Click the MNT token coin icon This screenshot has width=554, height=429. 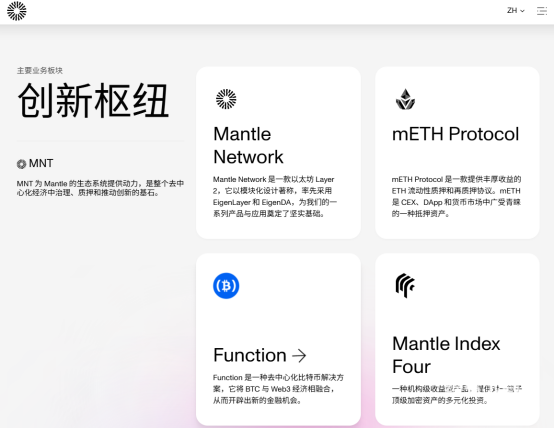click(x=22, y=164)
